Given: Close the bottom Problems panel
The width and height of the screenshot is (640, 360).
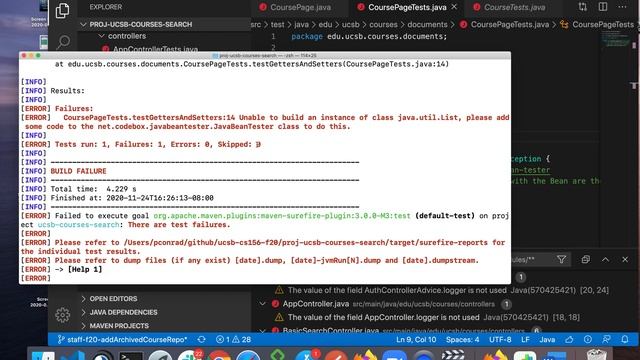Looking at the screenshot, I should click(x=625, y=260).
